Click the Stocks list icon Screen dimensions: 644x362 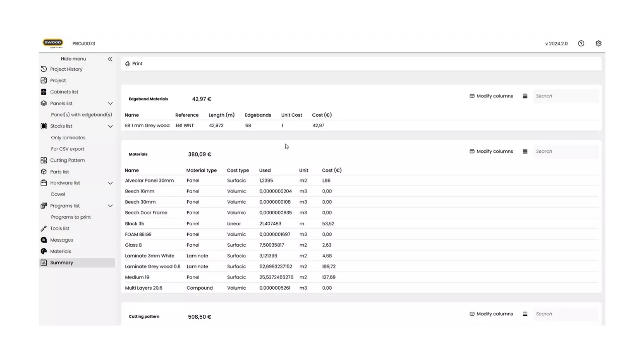44,126
